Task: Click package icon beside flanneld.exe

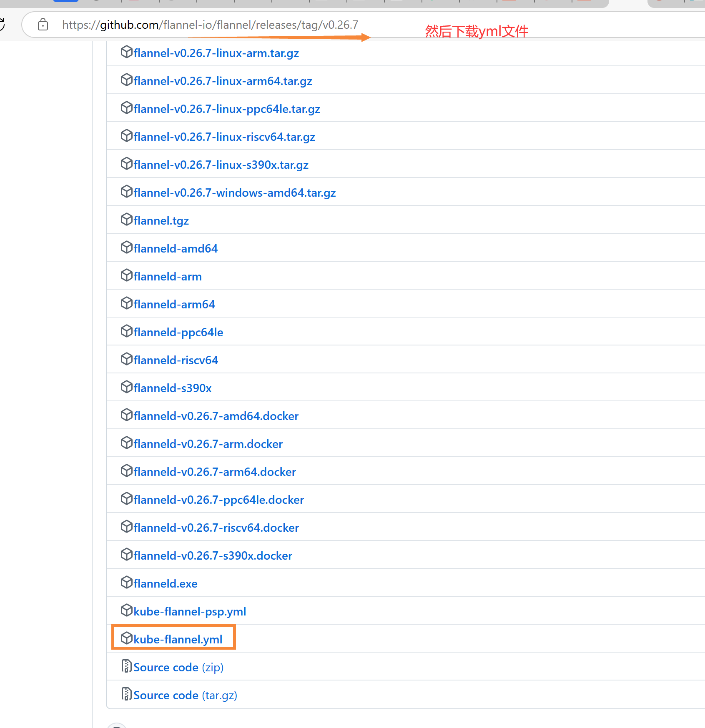Action: [x=126, y=582]
